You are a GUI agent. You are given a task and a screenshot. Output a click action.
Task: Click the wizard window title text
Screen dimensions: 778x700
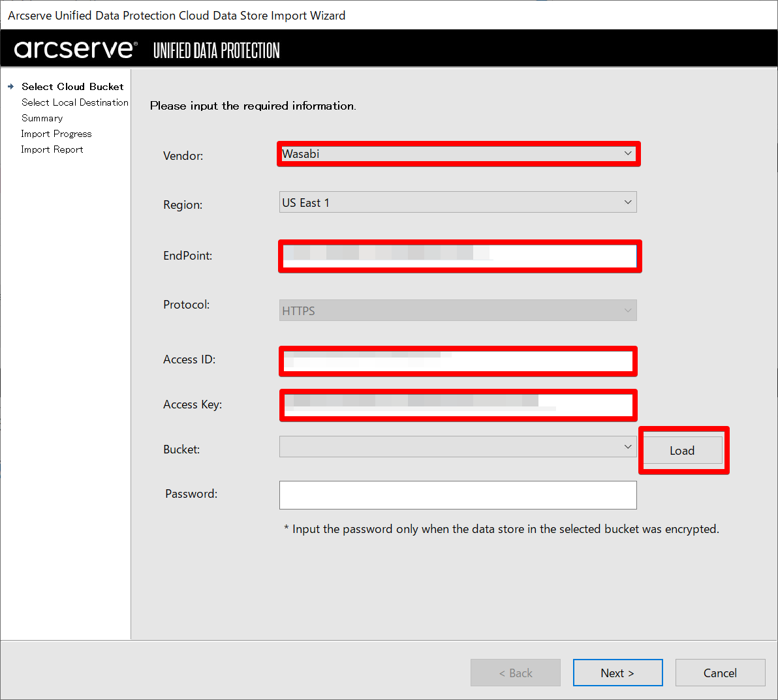pos(177,16)
